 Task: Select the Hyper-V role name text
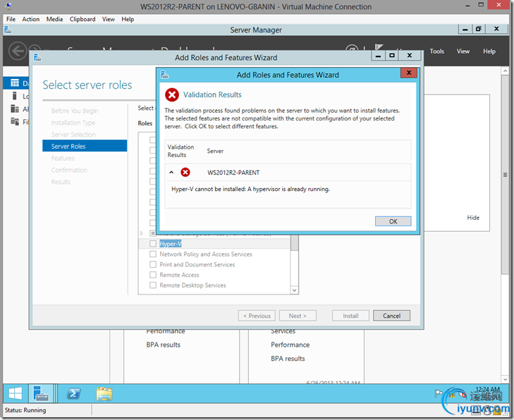(171, 244)
